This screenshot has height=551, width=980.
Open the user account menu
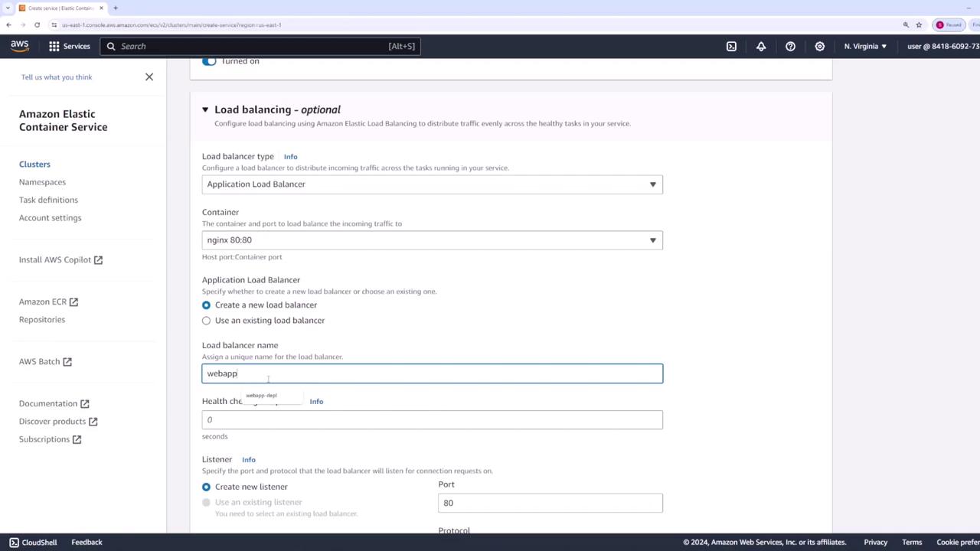943,46
